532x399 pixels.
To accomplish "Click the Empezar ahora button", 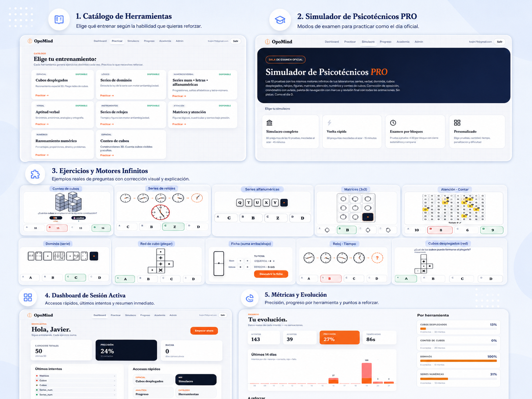I will 204,331.
